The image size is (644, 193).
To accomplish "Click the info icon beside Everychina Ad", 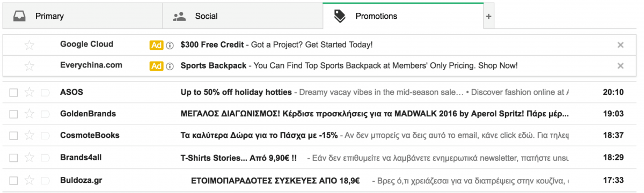I will pyautogui.click(x=170, y=66).
